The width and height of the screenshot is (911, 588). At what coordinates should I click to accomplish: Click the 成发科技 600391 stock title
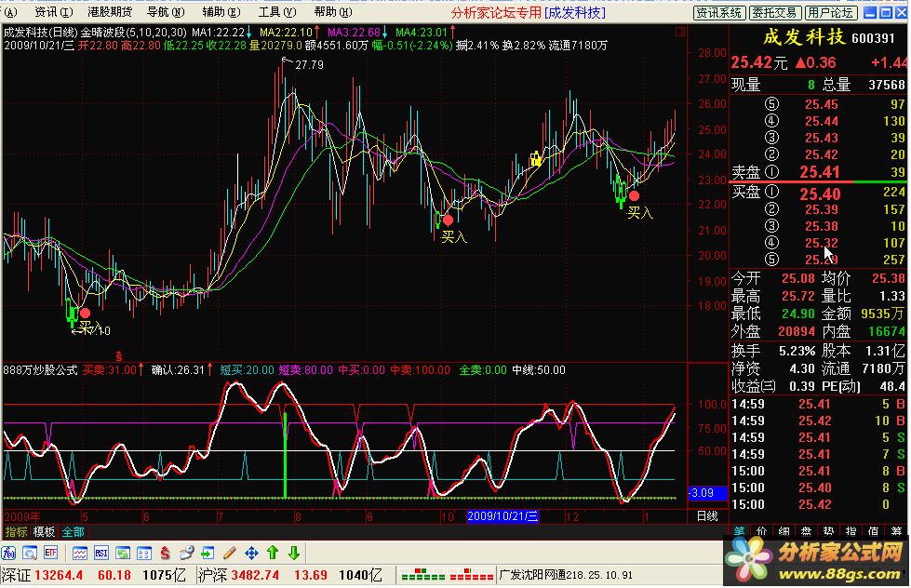[x=829, y=38]
